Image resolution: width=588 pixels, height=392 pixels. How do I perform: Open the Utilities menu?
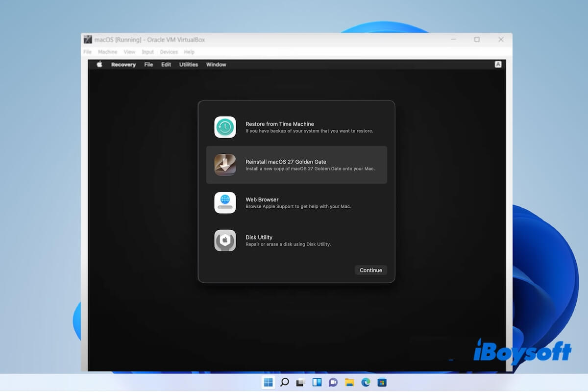click(189, 65)
